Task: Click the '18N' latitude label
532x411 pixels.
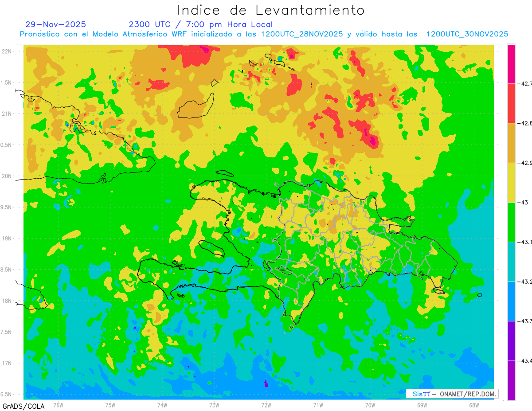Action: 7,301
